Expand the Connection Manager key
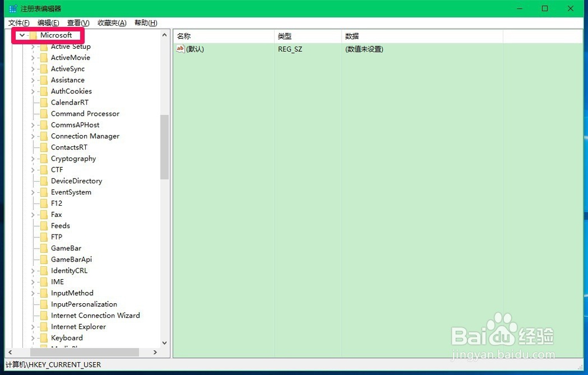 click(32, 136)
